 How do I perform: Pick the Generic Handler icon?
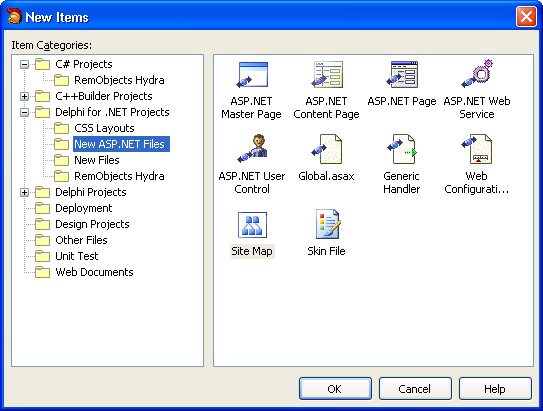[x=402, y=149]
